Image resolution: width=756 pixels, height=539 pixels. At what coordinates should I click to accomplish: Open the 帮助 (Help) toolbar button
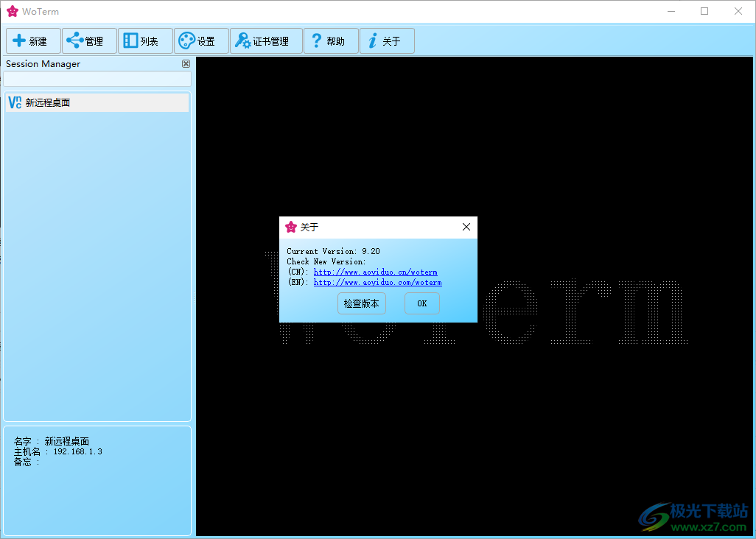(331, 41)
